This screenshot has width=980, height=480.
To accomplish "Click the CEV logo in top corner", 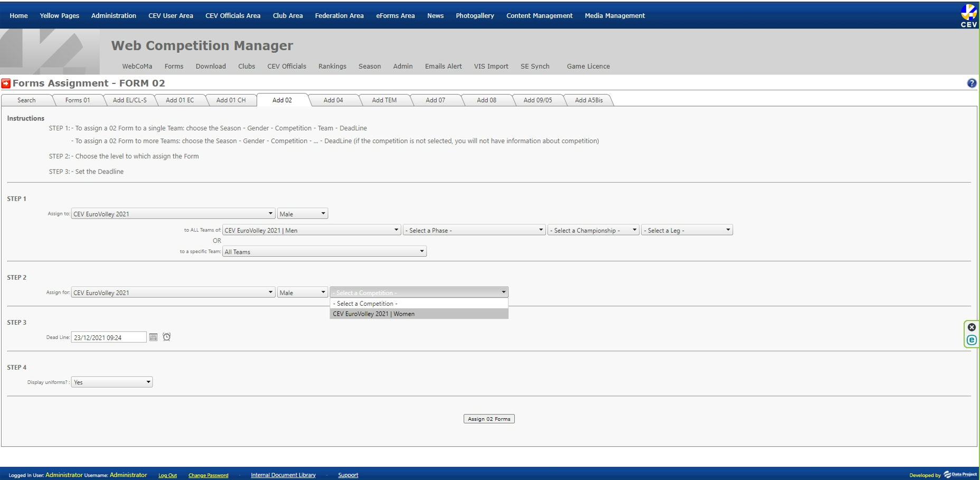I will [x=968, y=15].
